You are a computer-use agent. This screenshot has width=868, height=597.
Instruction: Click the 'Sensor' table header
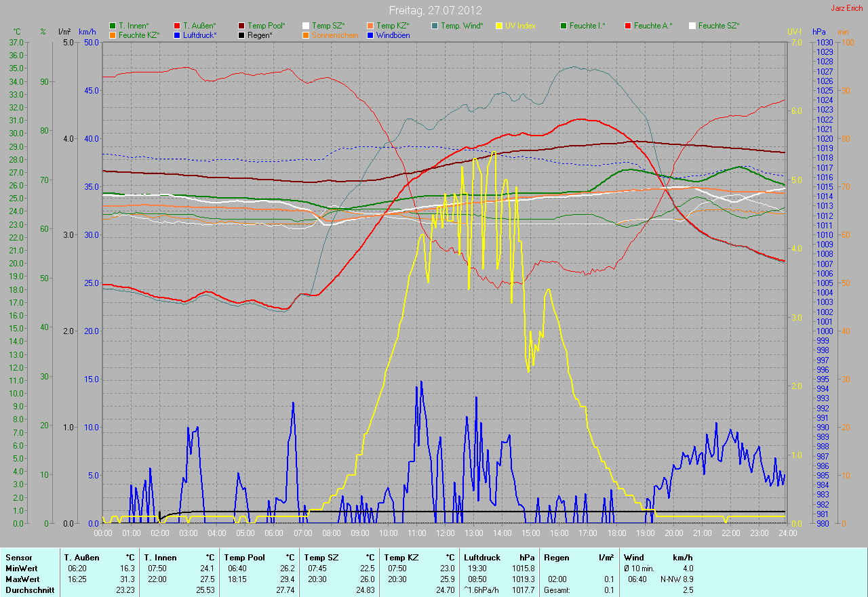(18, 558)
